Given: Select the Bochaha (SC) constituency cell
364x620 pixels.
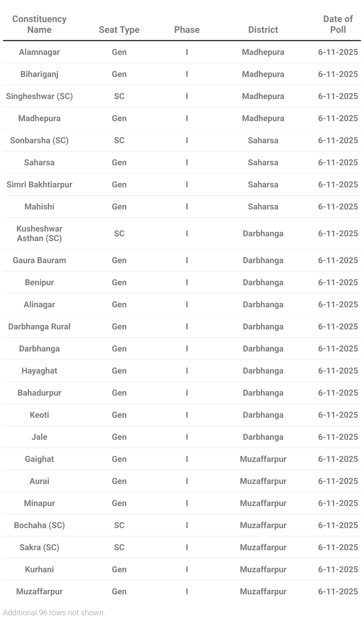Looking at the screenshot, I should [x=39, y=525].
